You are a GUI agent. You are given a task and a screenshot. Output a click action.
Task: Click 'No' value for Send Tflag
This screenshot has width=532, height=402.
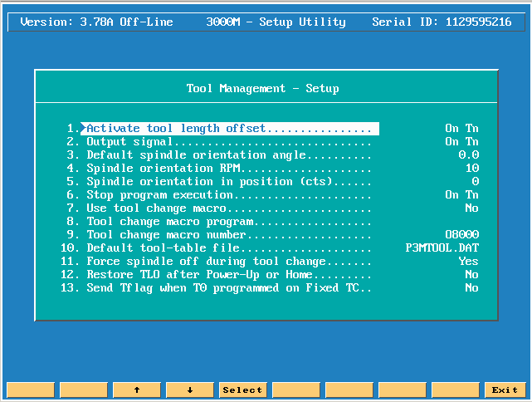click(x=471, y=288)
